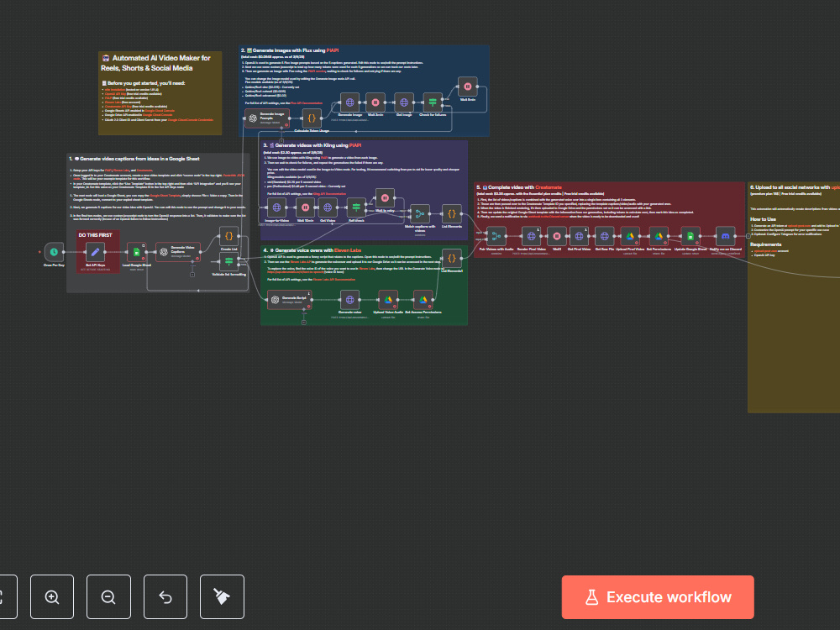This screenshot has height=630, width=840.
Task: Click Execute workflow button
Action: (658, 596)
